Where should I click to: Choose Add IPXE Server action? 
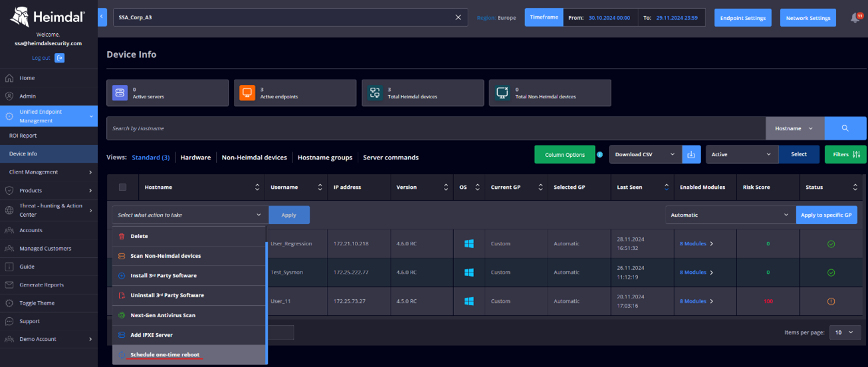(x=189, y=335)
